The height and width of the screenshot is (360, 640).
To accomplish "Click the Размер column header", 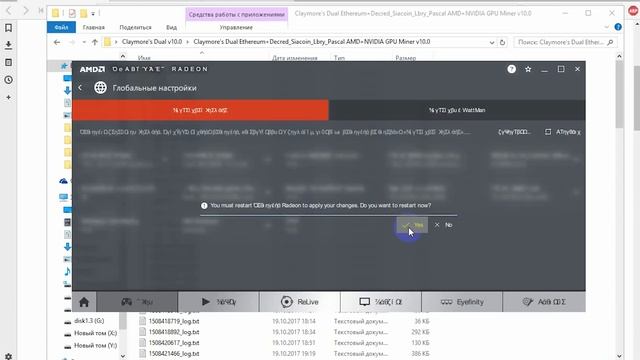I will 405,58.
